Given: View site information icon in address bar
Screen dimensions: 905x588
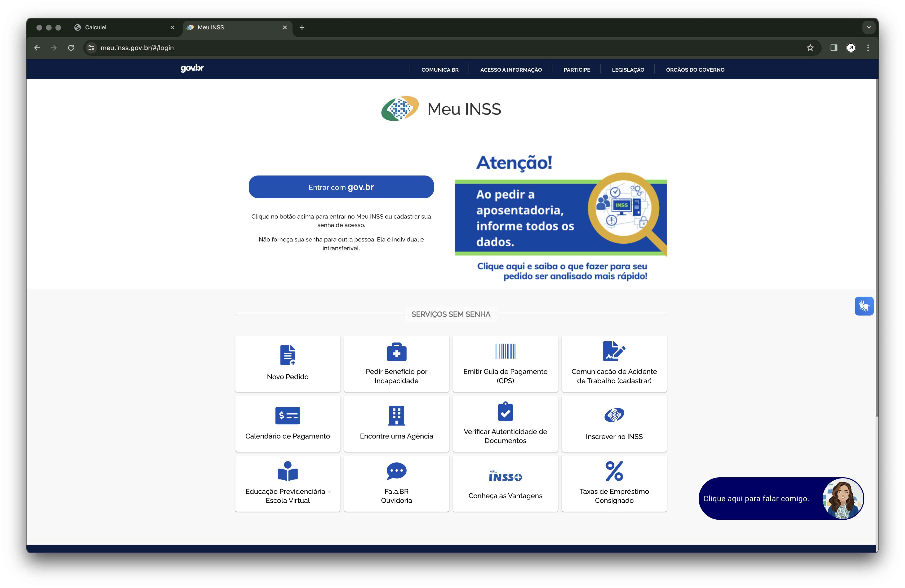Looking at the screenshot, I should coord(91,48).
